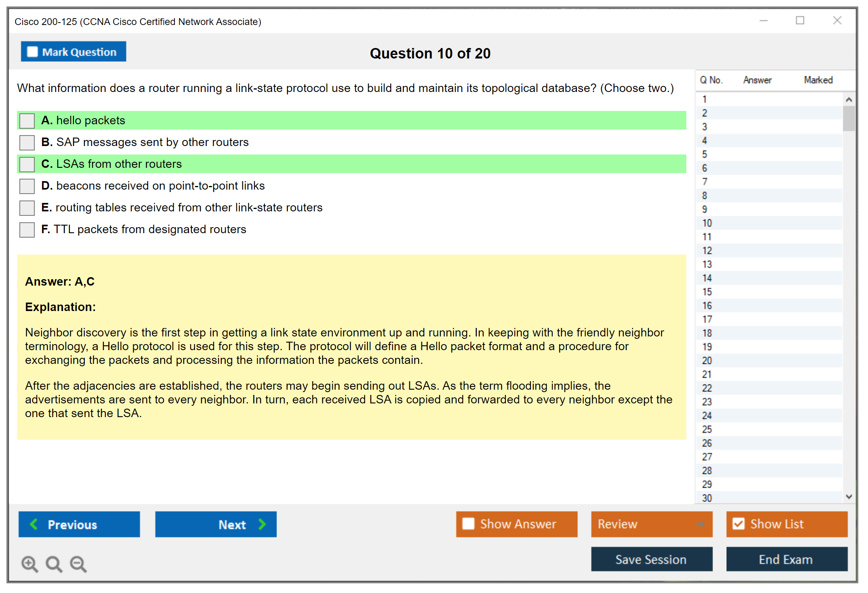Click the zoom out magnifier icon
The height and width of the screenshot is (593, 868).
78,564
